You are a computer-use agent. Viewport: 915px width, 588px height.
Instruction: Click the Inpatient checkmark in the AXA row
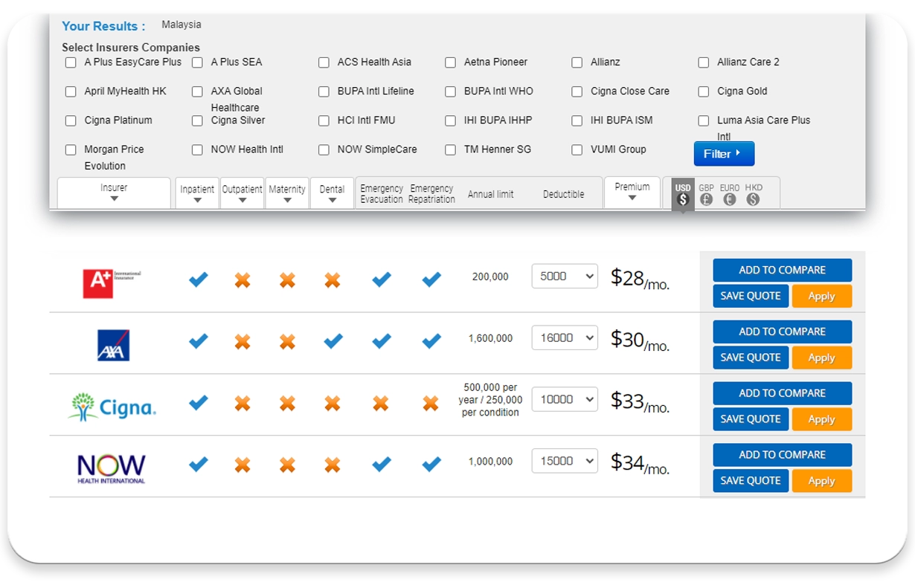pyautogui.click(x=199, y=341)
